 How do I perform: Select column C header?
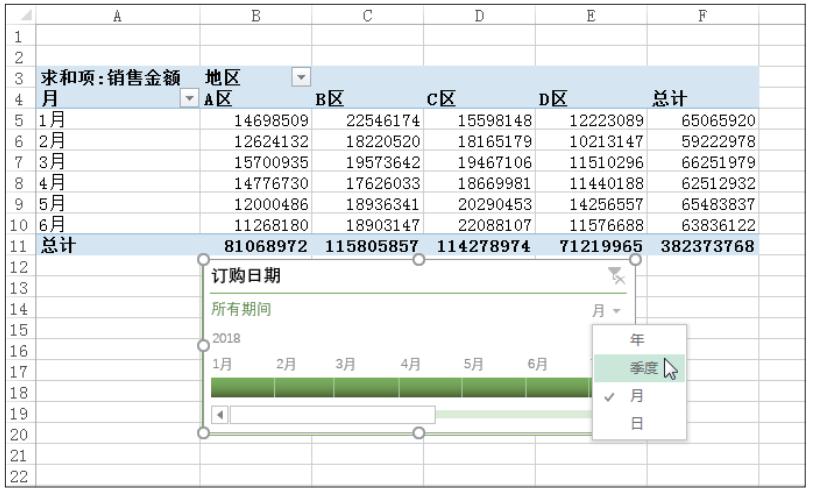coord(368,16)
